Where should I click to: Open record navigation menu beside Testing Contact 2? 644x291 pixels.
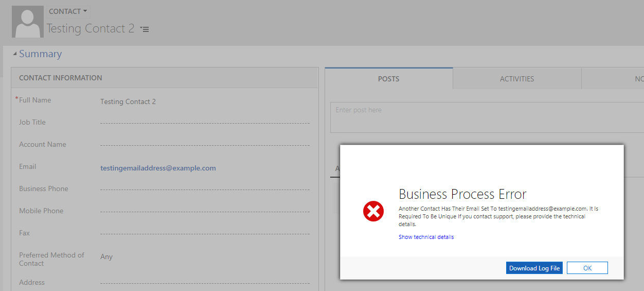point(145,29)
